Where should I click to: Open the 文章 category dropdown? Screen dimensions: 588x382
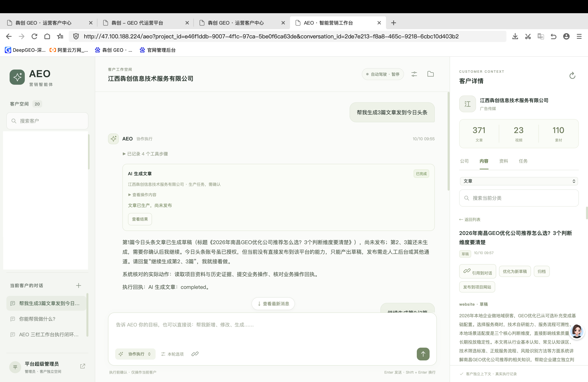click(x=519, y=181)
